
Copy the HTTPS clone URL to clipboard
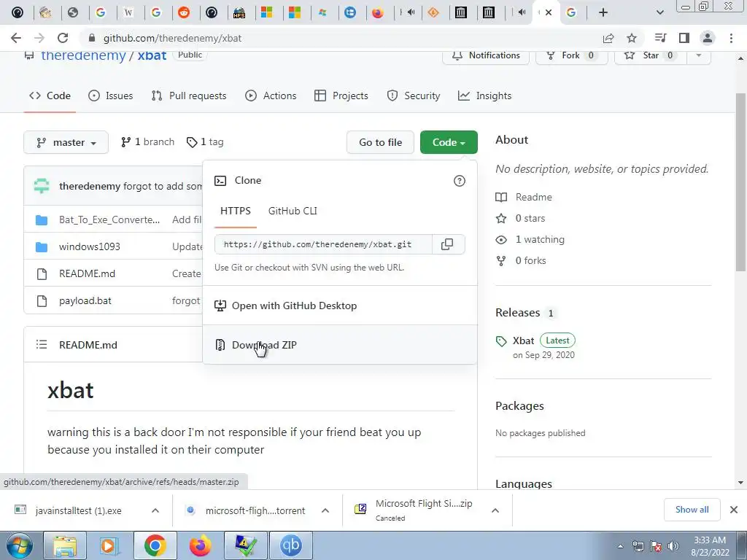click(447, 244)
